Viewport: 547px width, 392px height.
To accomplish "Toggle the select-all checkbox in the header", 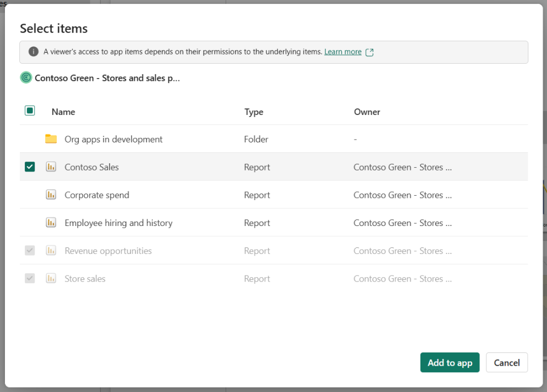I will (30, 111).
